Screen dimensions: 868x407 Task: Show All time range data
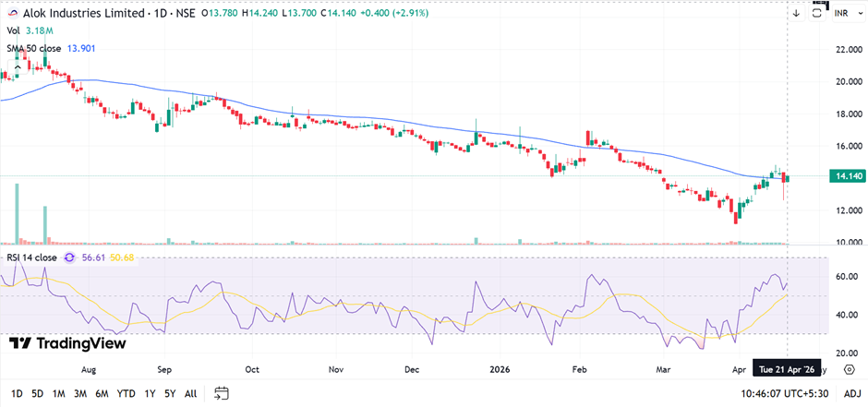click(190, 393)
